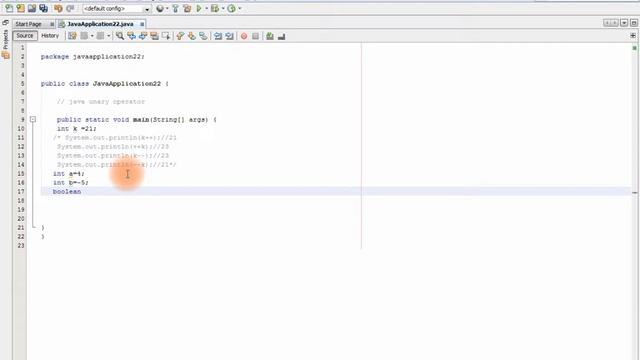Viewport: 640px width, 360px height.
Task: Click 'int b=-5;' code line
Action: pyautogui.click(x=71, y=182)
